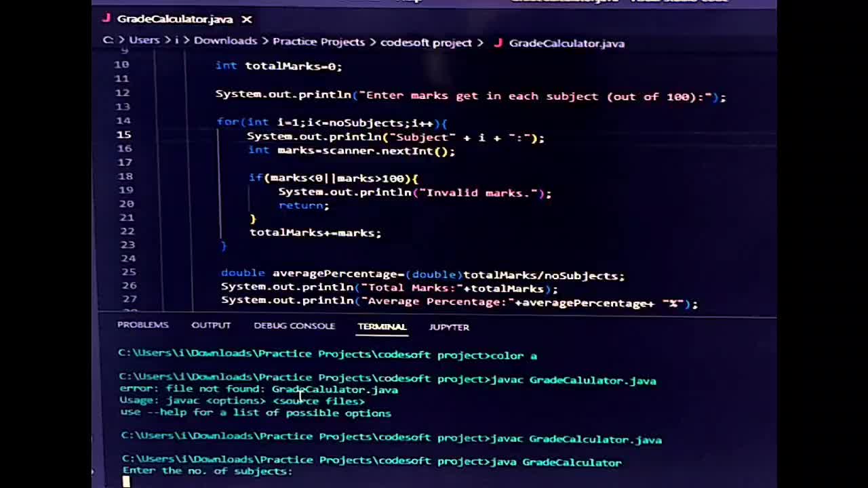Screen dimensions: 868x488
Task: Open the codesoft project breadcrumb segment
Action: [426, 42]
